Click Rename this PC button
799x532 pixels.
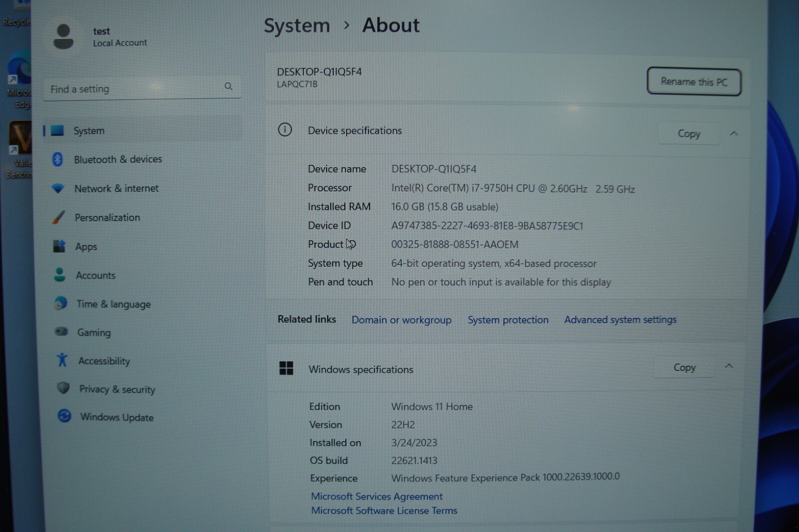(x=694, y=82)
